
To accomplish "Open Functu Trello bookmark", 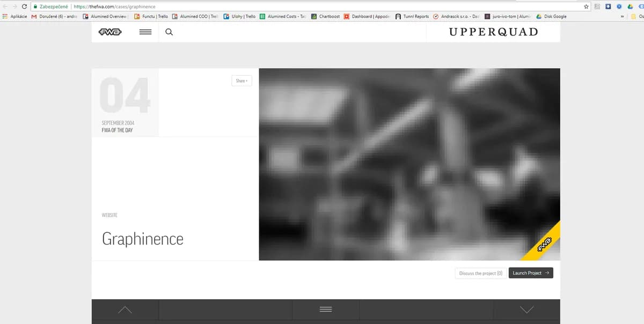I will tap(151, 17).
